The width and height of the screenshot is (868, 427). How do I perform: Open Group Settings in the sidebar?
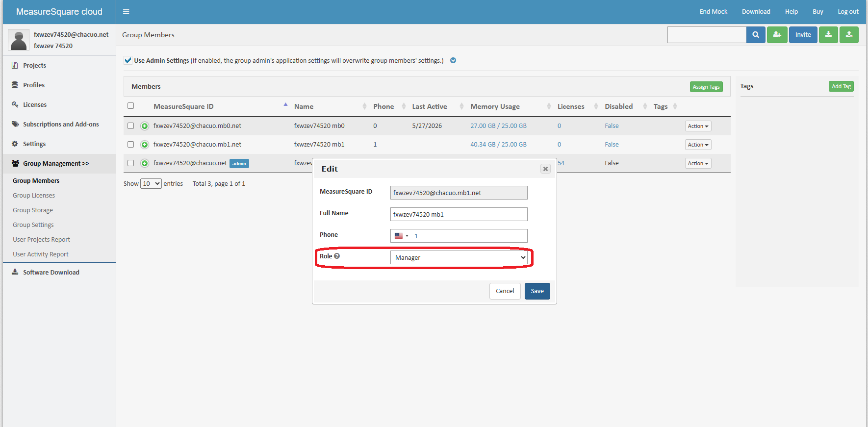(33, 225)
